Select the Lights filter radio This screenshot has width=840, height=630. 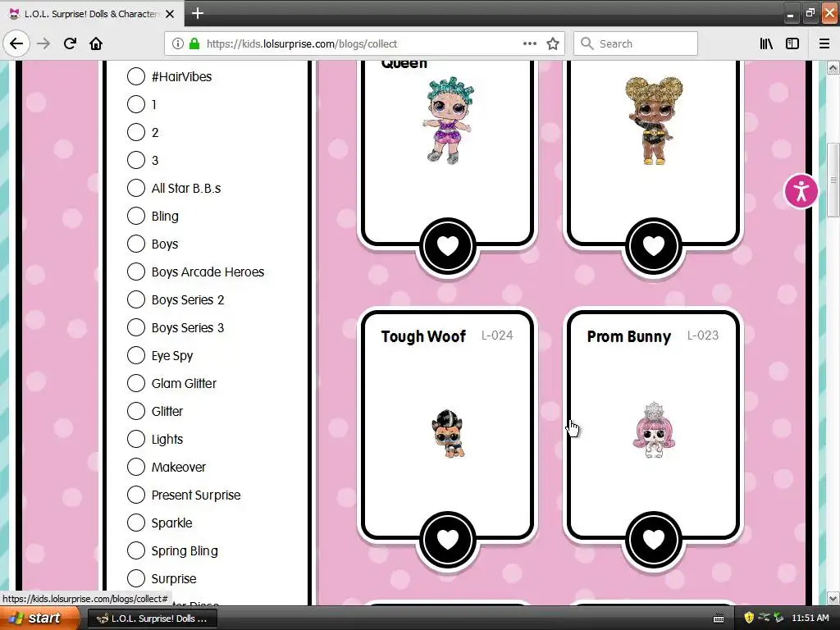tap(136, 439)
